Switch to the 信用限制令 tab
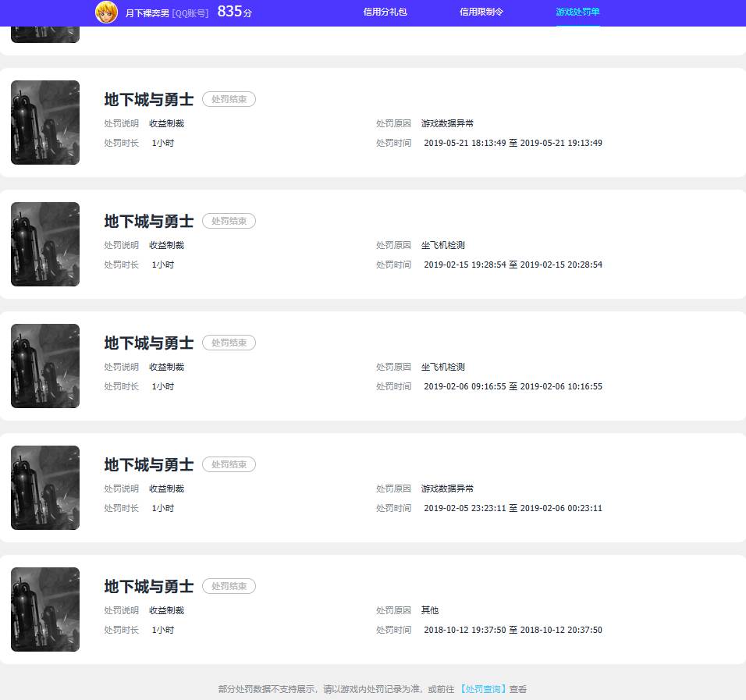746x700 pixels. coord(481,12)
